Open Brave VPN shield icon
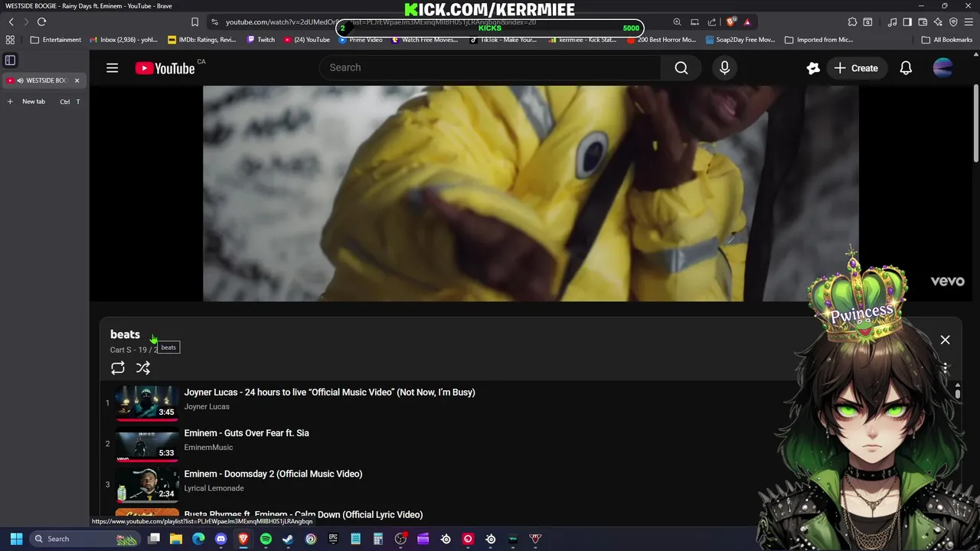This screenshot has width=980, height=551. point(953,22)
